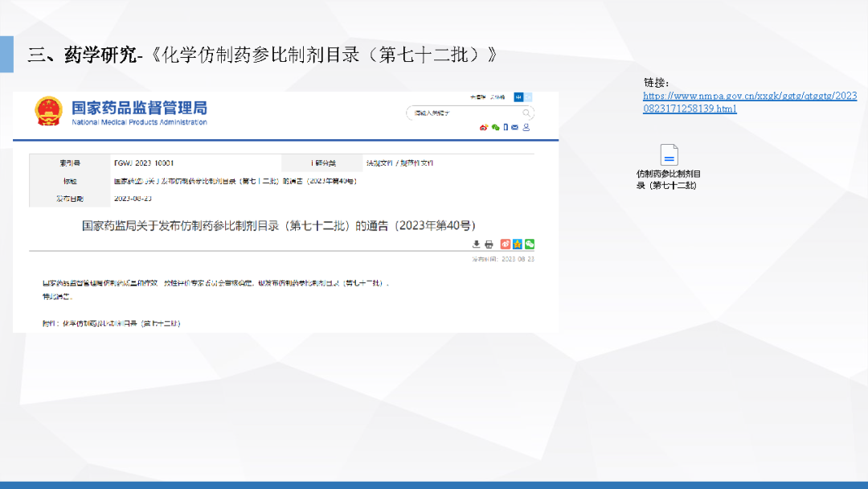Click the download icon below the notice title
This screenshot has width=868, height=489.
point(476,244)
